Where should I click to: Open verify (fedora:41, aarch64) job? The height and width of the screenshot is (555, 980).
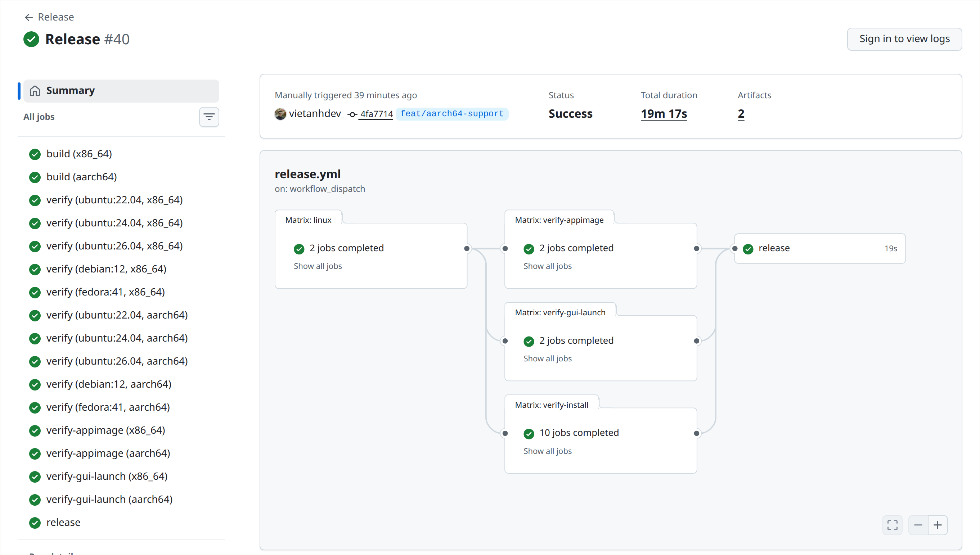(121, 407)
